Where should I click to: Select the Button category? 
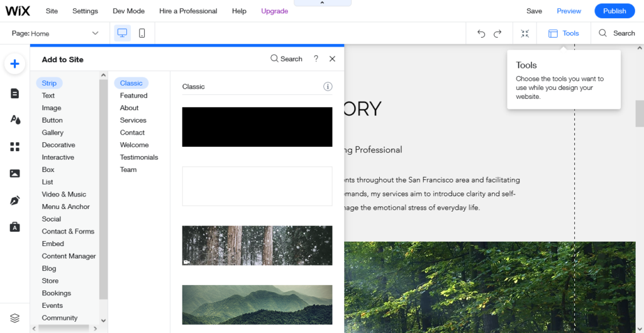pos(52,120)
